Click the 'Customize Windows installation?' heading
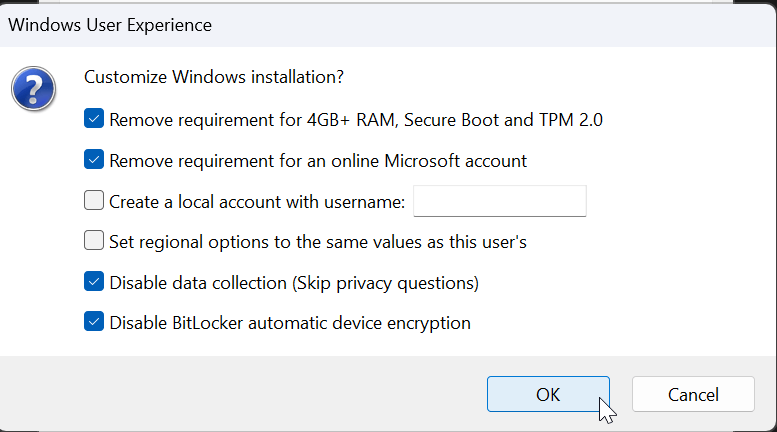This screenshot has height=432, width=777. click(214, 77)
